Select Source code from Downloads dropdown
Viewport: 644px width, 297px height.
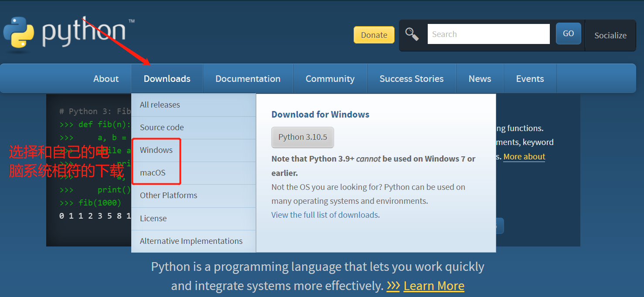(194, 128)
